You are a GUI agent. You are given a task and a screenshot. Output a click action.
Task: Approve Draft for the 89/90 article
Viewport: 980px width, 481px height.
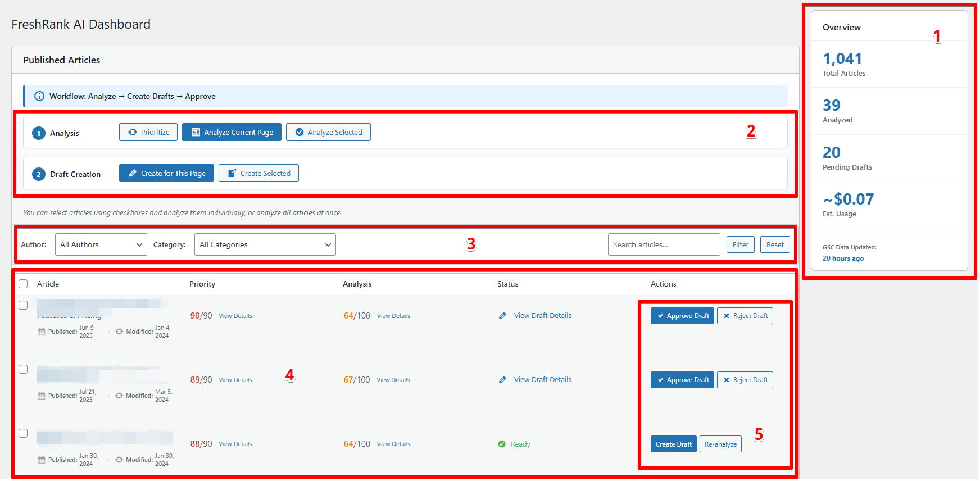click(x=682, y=380)
